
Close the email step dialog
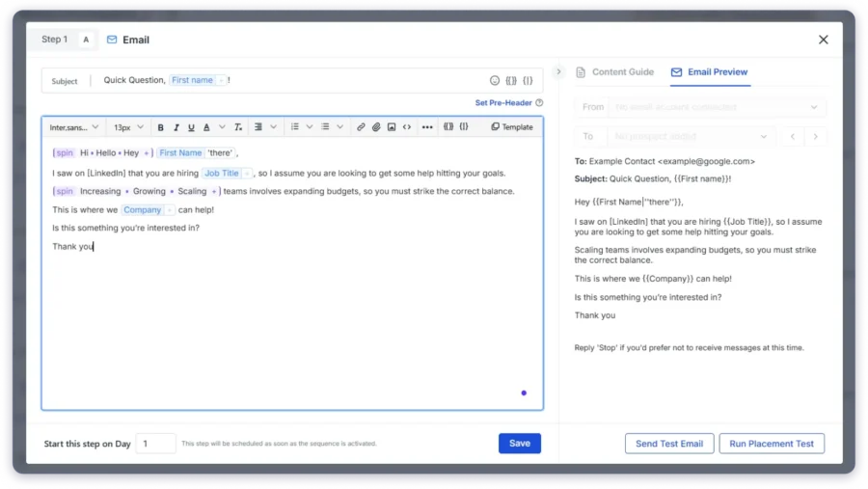point(824,40)
